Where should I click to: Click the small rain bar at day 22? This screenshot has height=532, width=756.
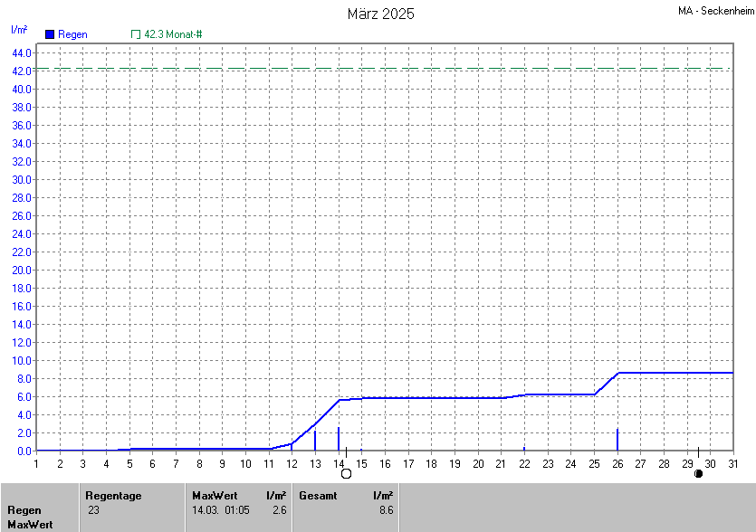point(524,449)
